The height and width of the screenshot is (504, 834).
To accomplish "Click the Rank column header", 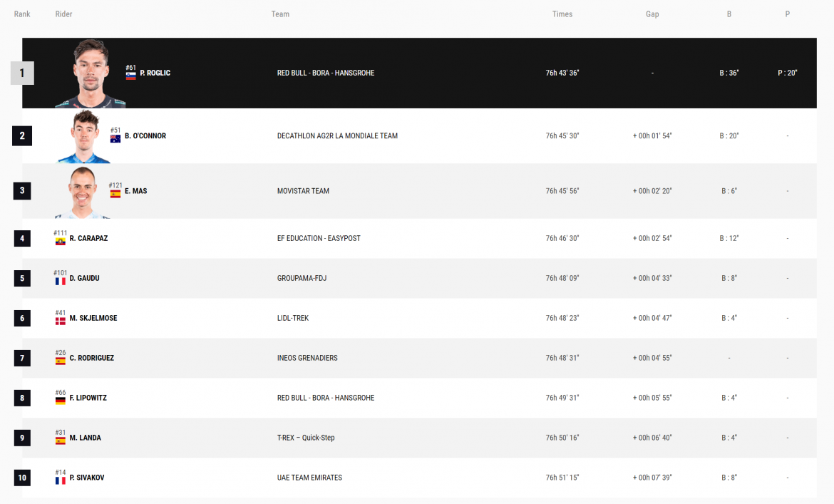I will click(x=22, y=14).
